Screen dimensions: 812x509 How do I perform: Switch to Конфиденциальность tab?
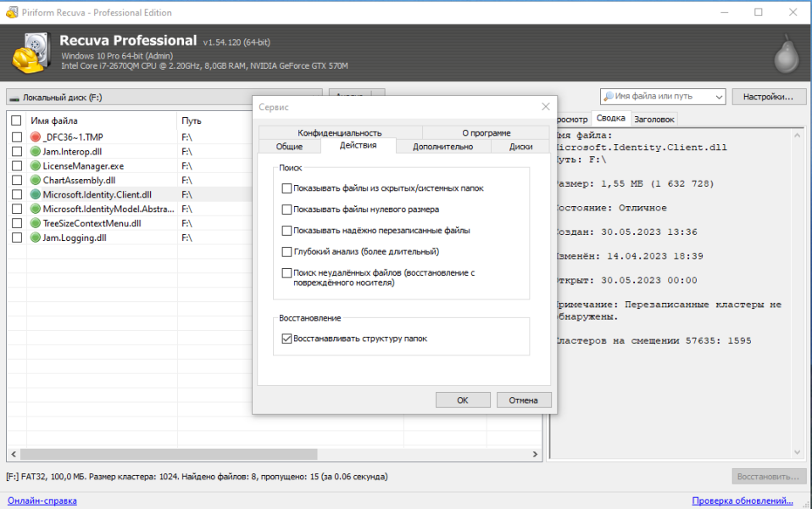point(340,132)
